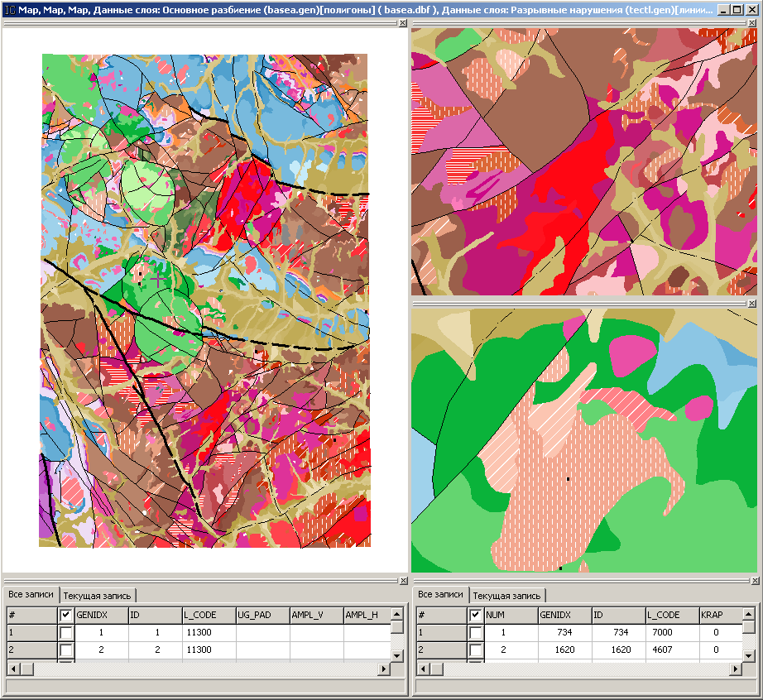Select L_CODE cell 11300 in row 1
763x700 pixels.
pyautogui.click(x=209, y=633)
